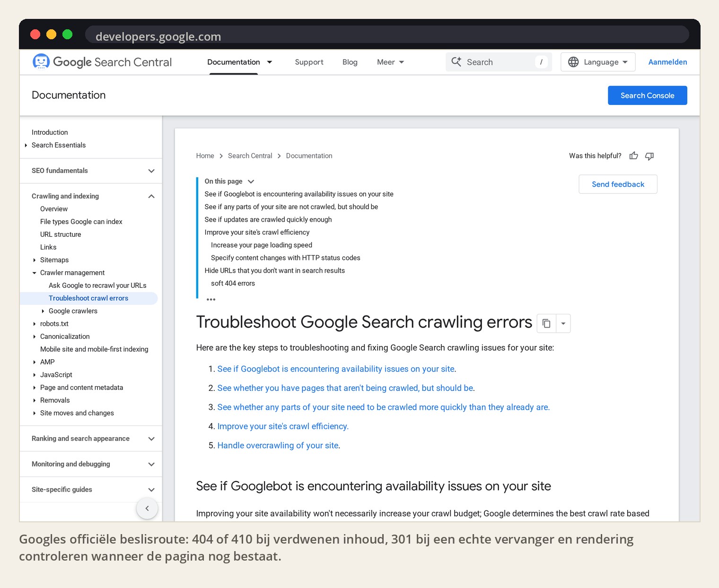This screenshot has width=719, height=588.
Task: Open the Meer menu
Action: click(x=390, y=62)
